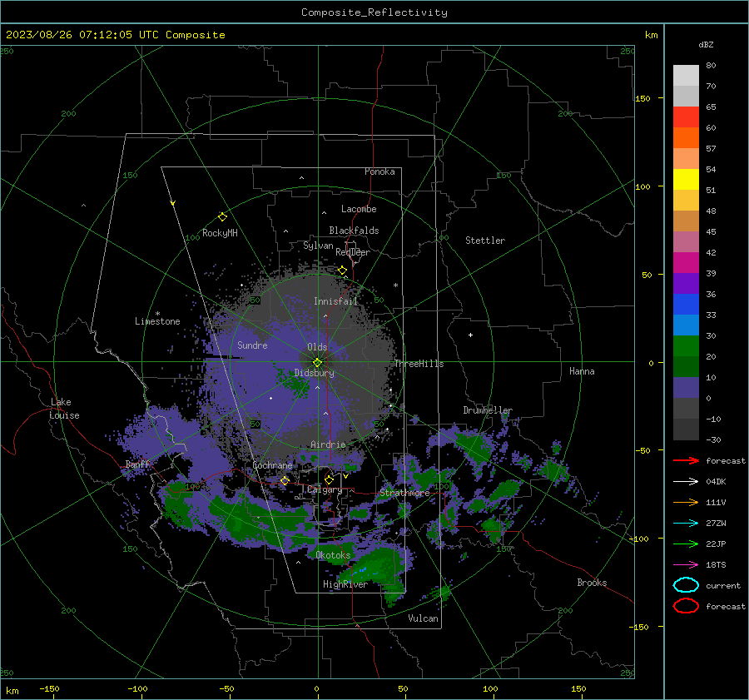Click the green 22JP arrow icon
Screen dimensions: 749x700
tap(686, 544)
